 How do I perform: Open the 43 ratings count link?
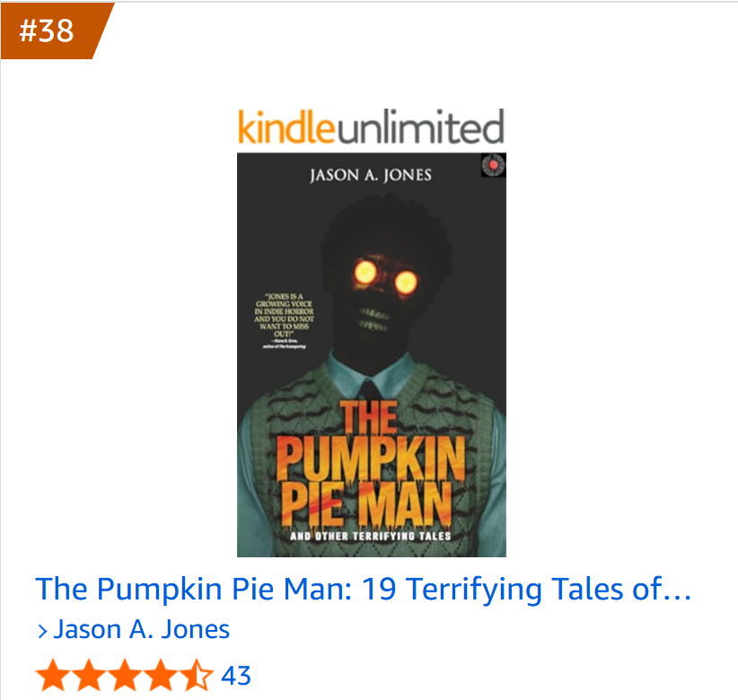pos(236,676)
